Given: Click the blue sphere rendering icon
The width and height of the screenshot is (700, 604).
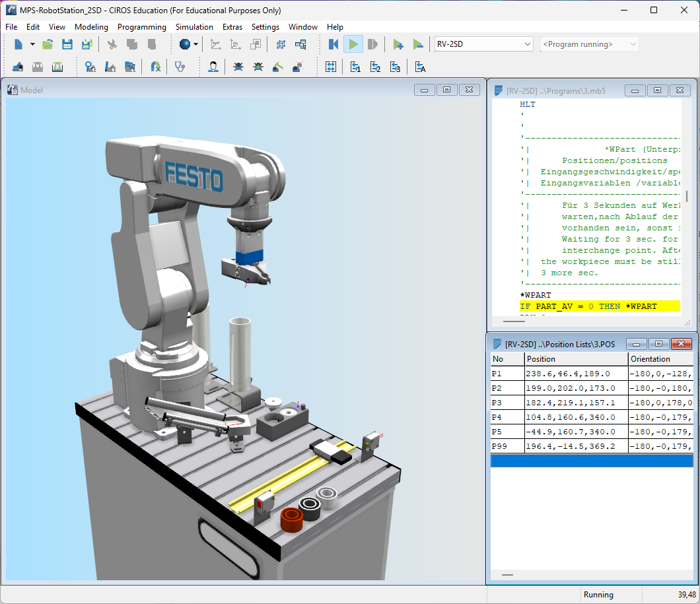Looking at the screenshot, I should (x=185, y=44).
